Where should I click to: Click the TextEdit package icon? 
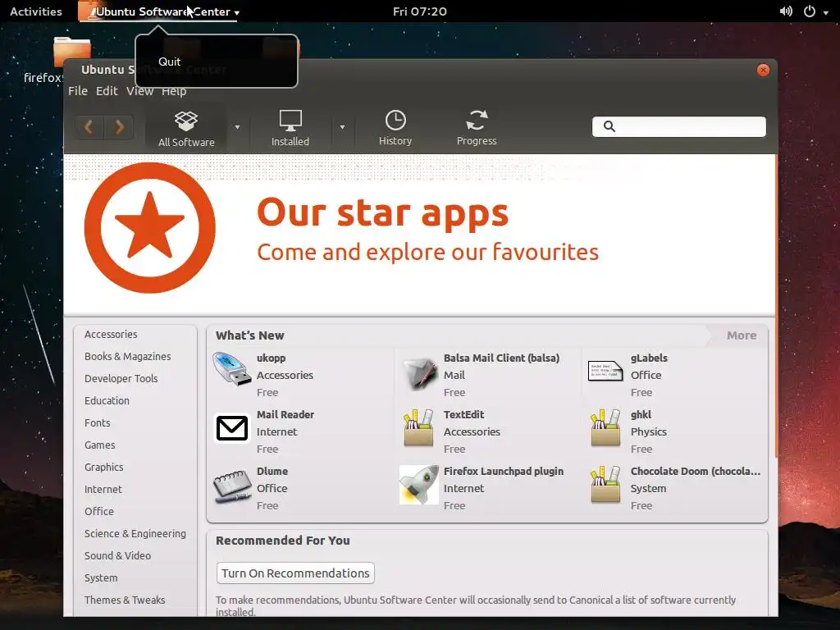pos(418,428)
